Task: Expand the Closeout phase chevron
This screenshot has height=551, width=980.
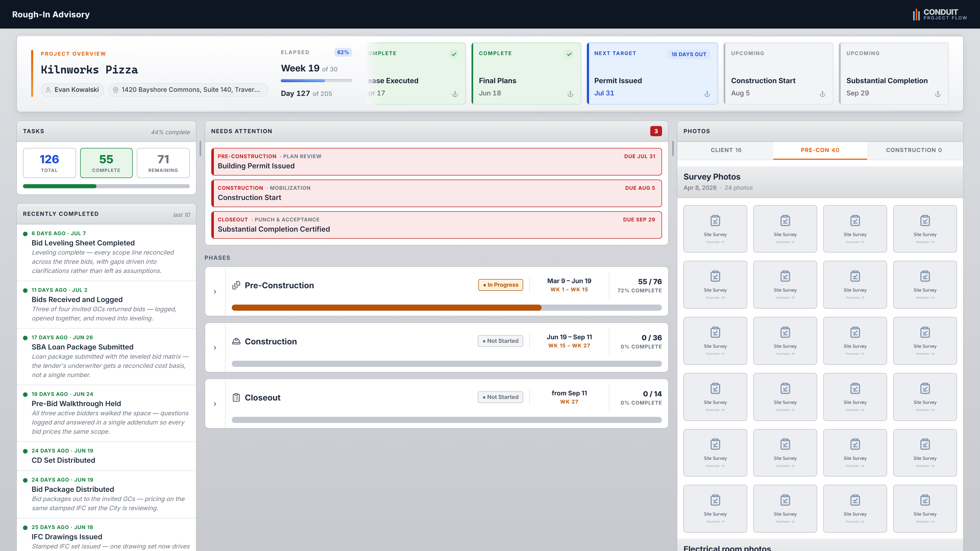Action: (215, 404)
